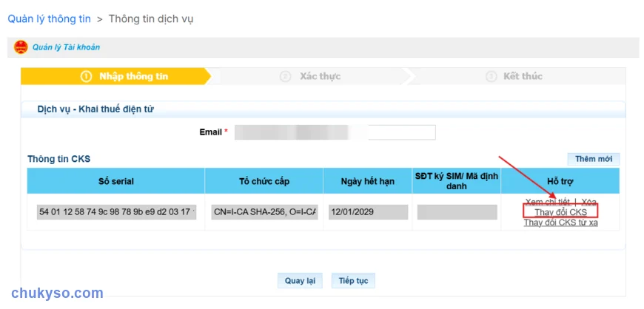Click the Thông tin CKS section heading
The image size is (644, 309).
pos(58,159)
